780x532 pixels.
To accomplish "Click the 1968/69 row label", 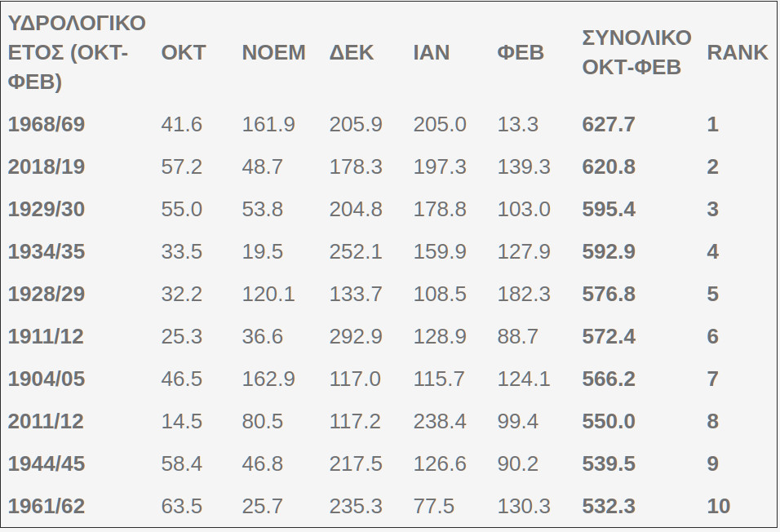I will click(x=47, y=124).
